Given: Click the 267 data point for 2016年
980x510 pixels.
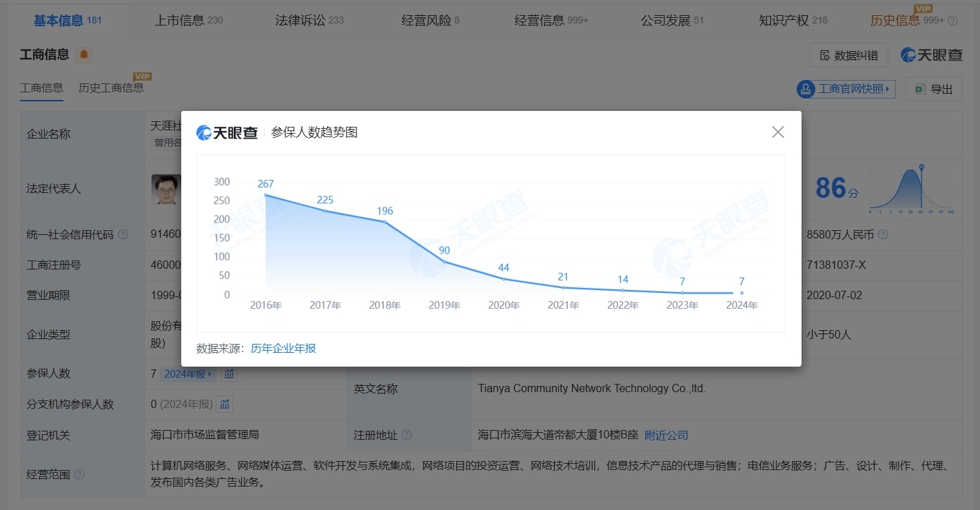Looking at the screenshot, I should pos(266,195).
